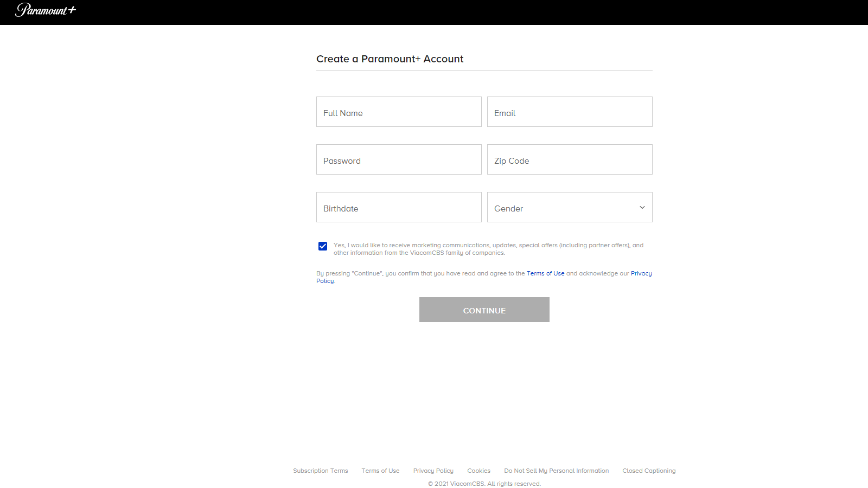
Task: Open Do Not Sell My Personal Information
Action: pyautogui.click(x=557, y=471)
